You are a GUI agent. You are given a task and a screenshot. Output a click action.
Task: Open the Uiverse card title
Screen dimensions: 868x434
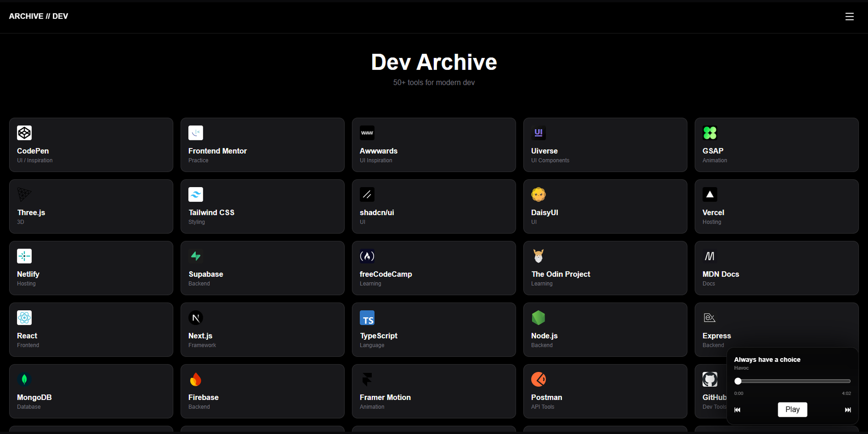click(544, 151)
